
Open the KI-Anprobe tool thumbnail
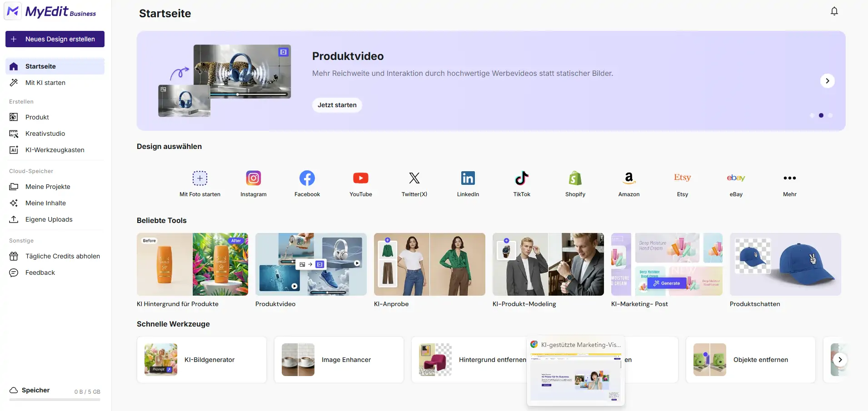point(429,264)
